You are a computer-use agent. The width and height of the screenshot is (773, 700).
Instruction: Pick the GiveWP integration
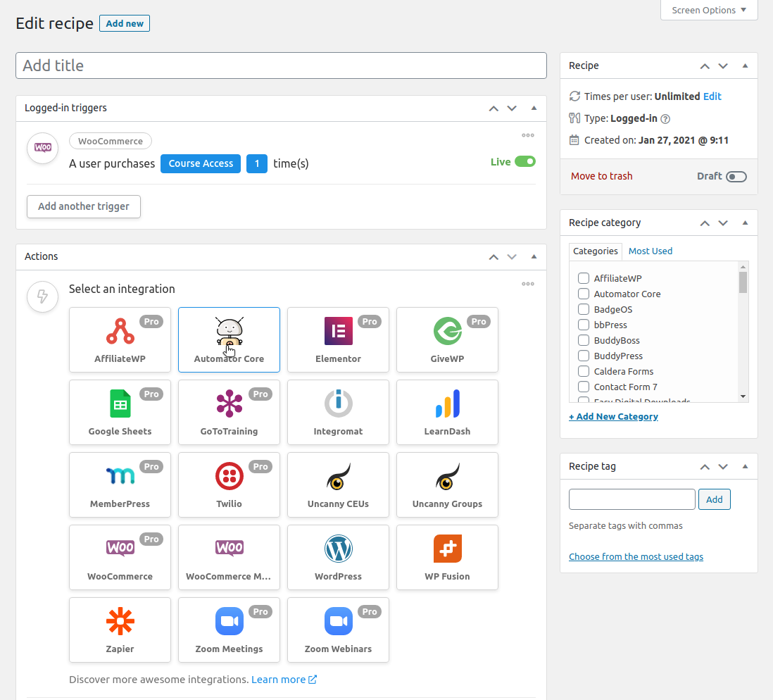point(447,340)
